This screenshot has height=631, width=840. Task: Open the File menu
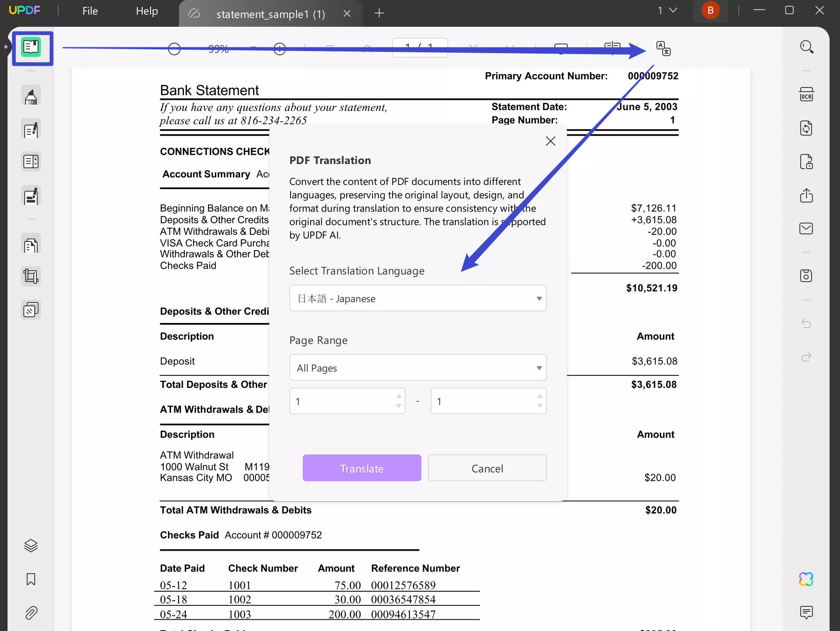[x=90, y=11]
